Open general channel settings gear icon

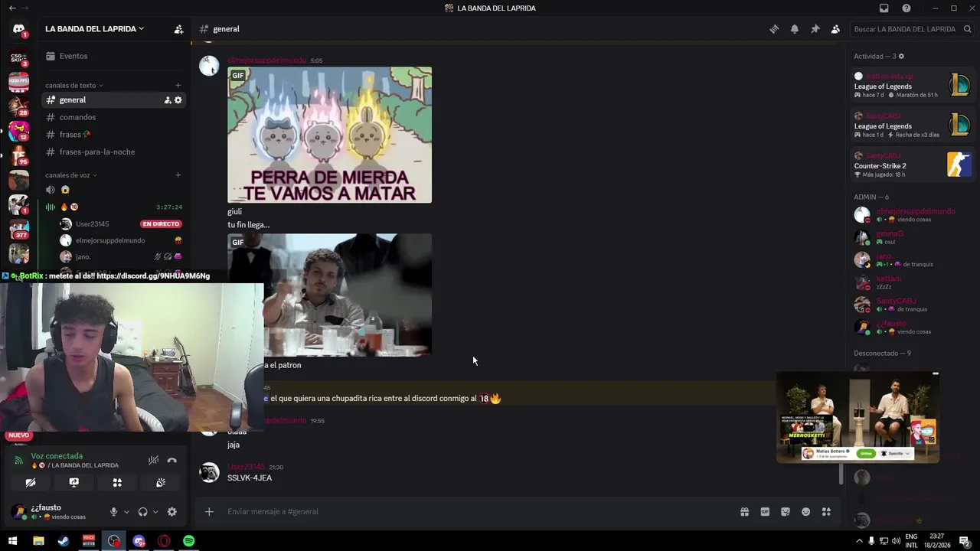(x=178, y=100)
